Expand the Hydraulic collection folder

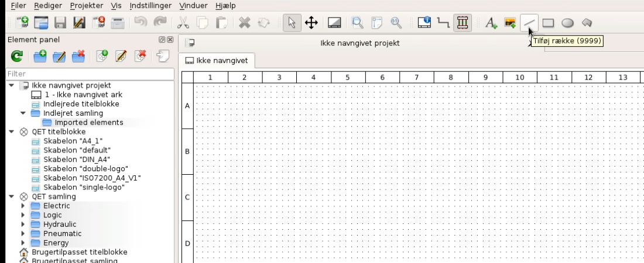click(x=23, y=224)
